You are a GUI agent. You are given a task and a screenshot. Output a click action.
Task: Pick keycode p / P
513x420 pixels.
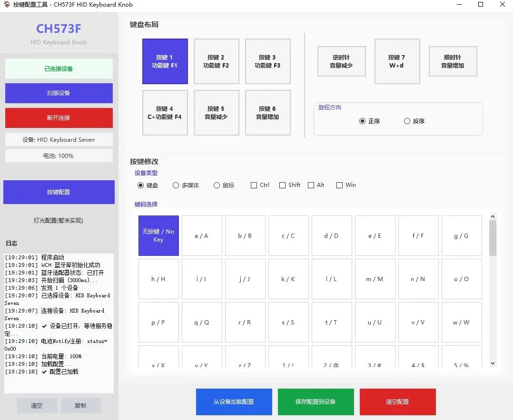[x=158, y=322]
